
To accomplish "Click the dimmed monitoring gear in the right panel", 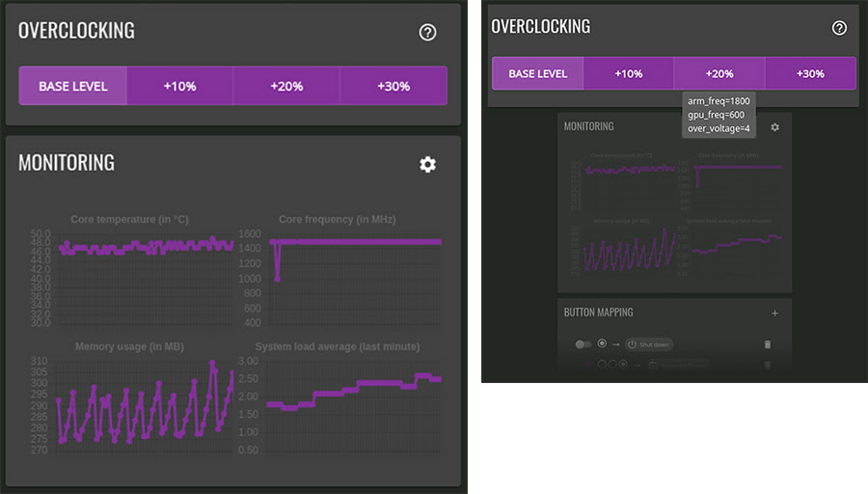I will point(774,126).
